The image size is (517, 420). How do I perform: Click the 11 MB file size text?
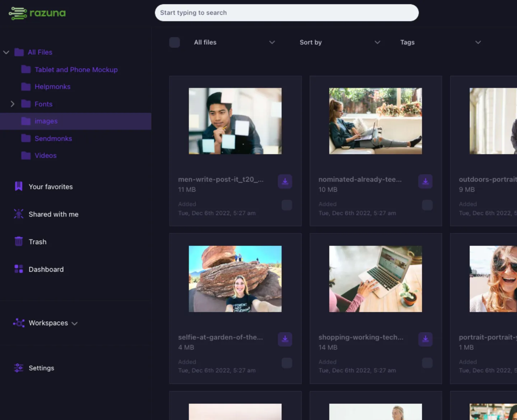(187, 190)
